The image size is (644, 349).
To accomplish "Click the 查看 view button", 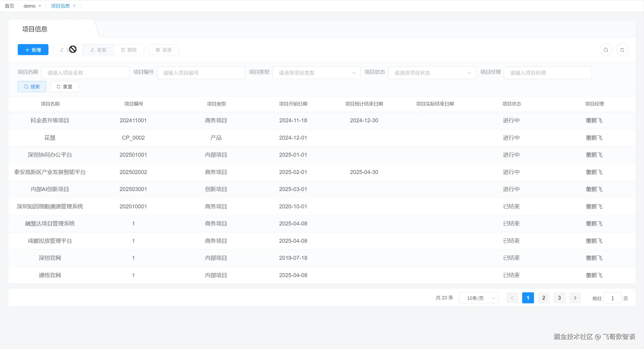I will click(98, 50).
